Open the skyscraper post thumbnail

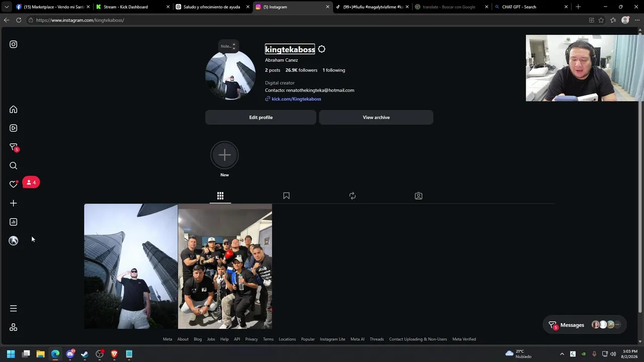(x=131, y=266)
